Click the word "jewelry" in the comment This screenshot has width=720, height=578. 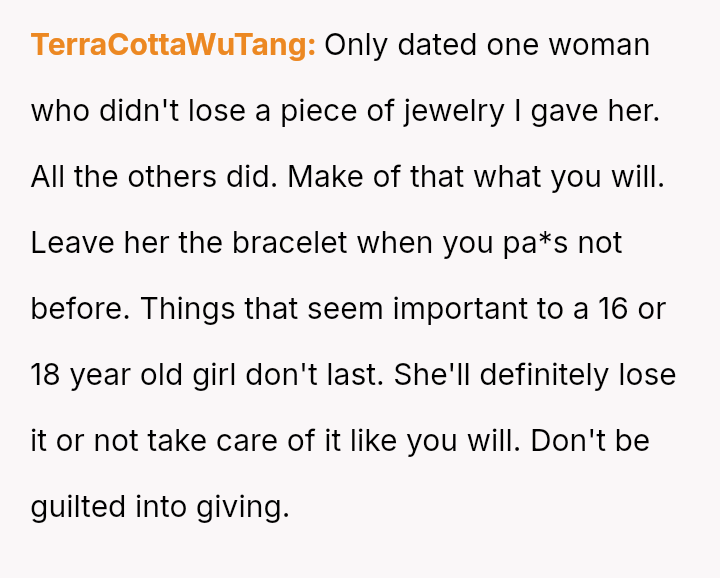click(x=454, y=111)
